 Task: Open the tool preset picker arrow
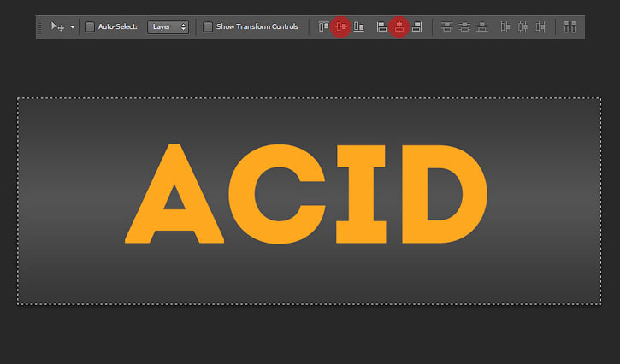click(x=73, y=27)
